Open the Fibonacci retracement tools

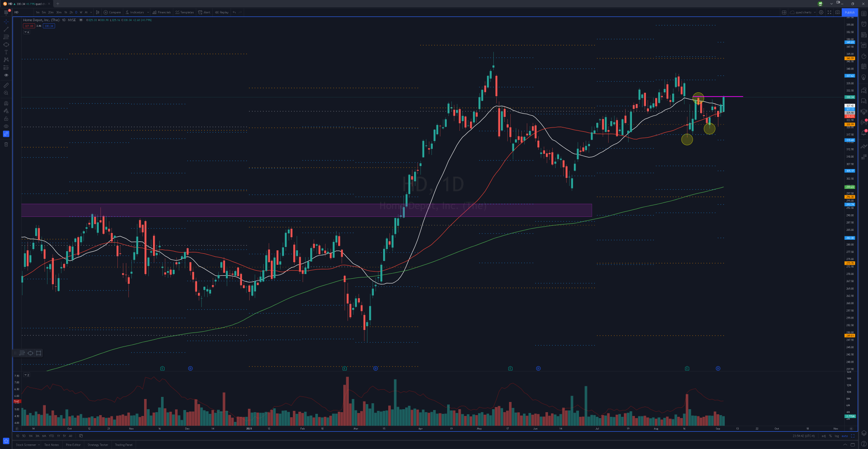tap(6, 37)
